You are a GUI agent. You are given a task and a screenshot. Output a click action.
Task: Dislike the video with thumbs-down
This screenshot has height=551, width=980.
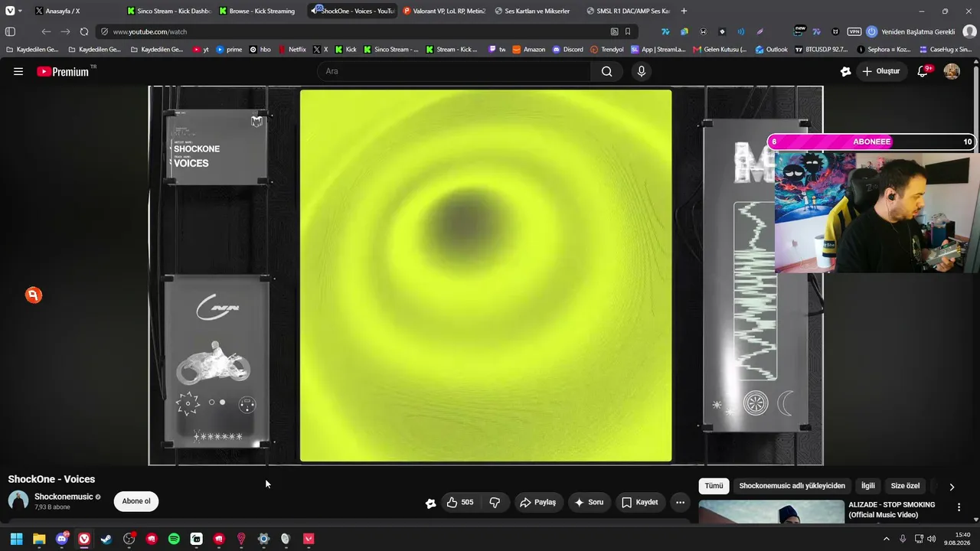click(x=495, y=502)
